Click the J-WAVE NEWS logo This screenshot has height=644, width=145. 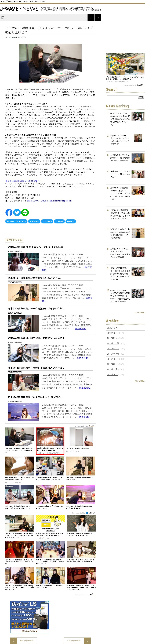[19, 9]
